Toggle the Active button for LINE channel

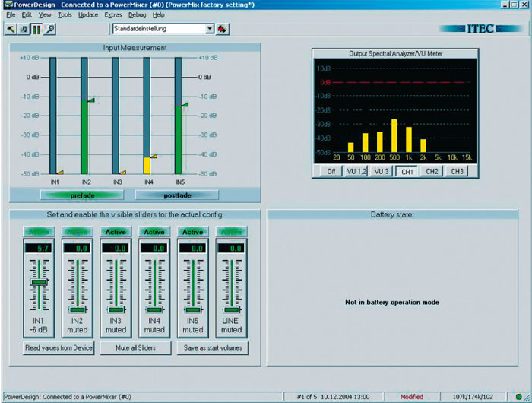pos(231,232)
